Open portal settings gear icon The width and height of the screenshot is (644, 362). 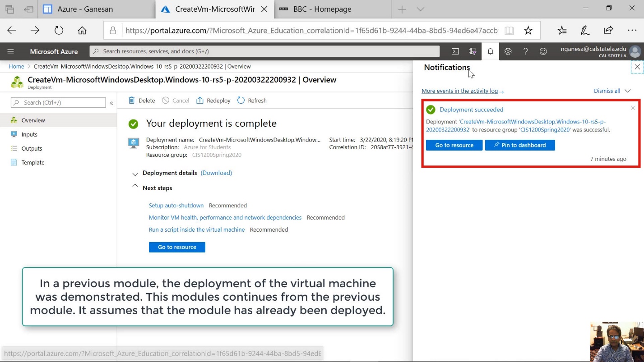pyautogui.click(x=508, y=51)
